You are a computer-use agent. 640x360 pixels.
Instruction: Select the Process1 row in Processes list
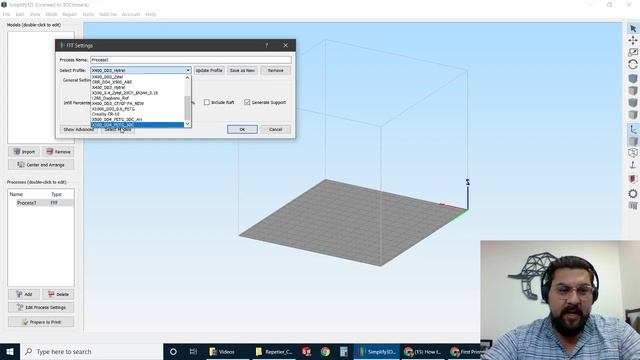[41, 203]
